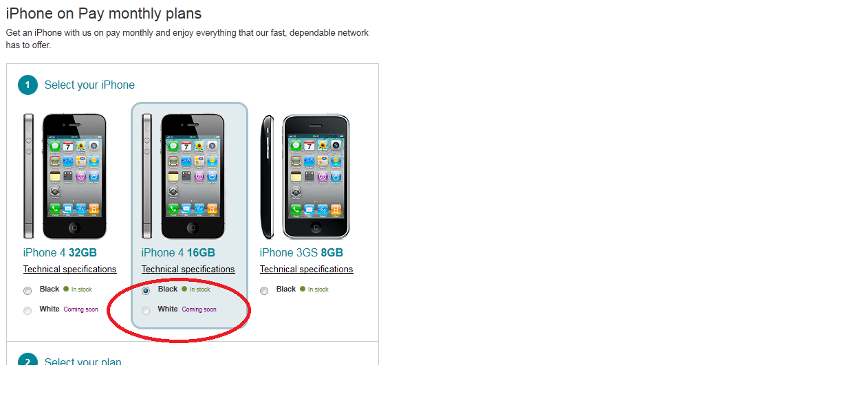This screenshot has width=868, height=394.
Task: Open Technical specifications for iPhone 4 16GB
Action: (188, 270)
